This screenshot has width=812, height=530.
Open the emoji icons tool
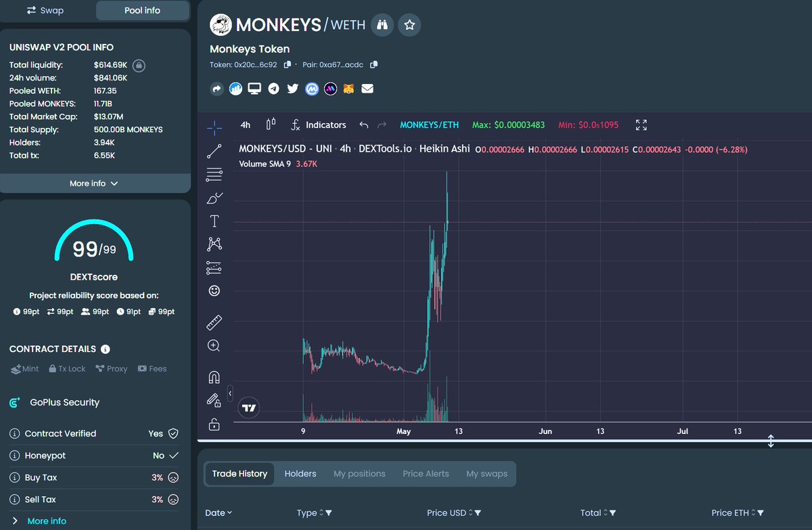[x=214, y=290]
